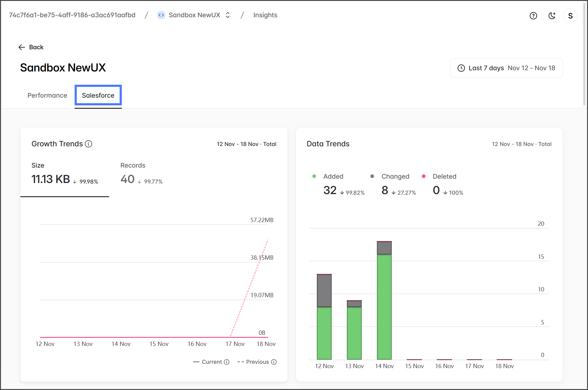Click info icon next to Previous legend
The image size is (588, 390).
[x=274, y=362]
